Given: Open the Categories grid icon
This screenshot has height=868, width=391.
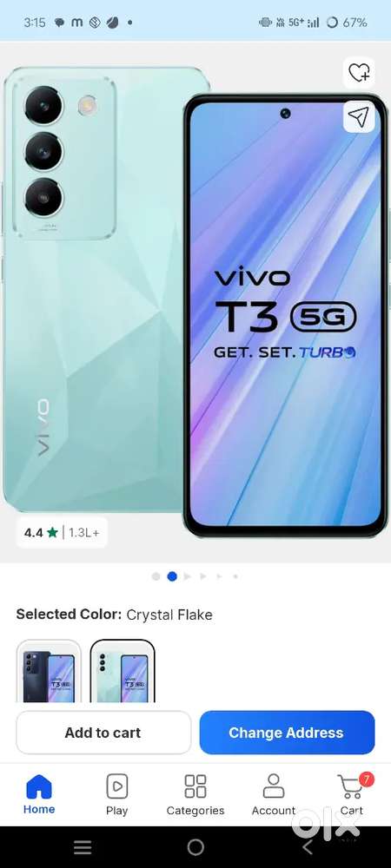Looking at the screenshot, I should [195, 794].
